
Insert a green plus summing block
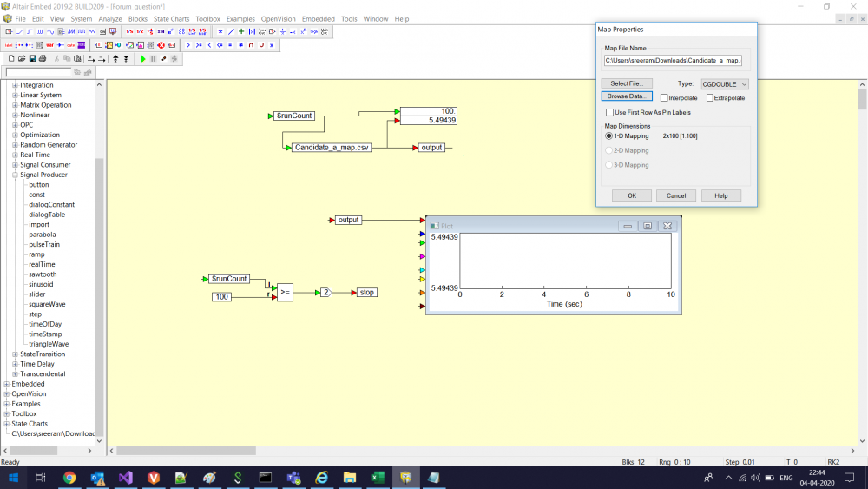point(241,31)
